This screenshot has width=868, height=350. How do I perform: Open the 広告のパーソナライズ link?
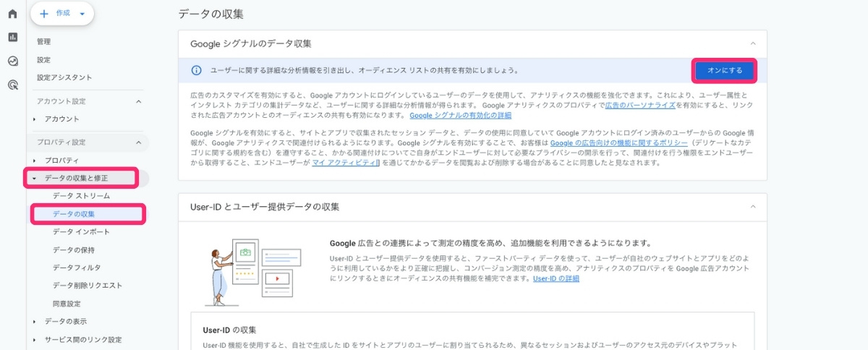click(x=639, y=105)
